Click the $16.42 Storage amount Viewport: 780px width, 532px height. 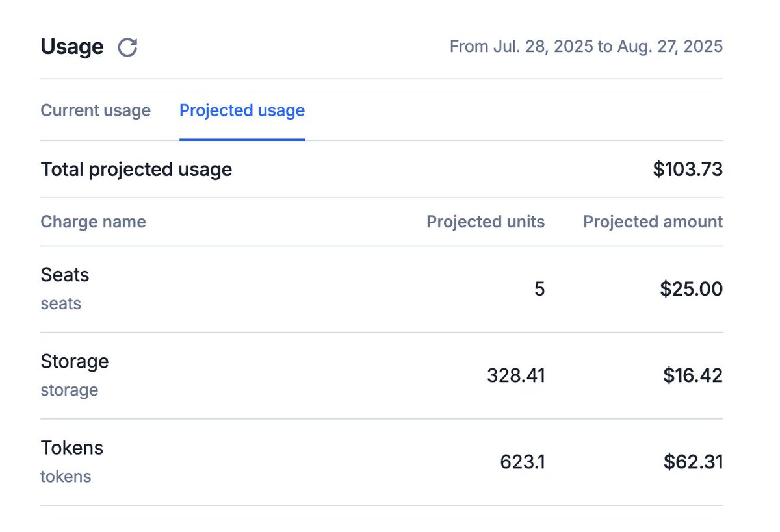coord(693,375)
